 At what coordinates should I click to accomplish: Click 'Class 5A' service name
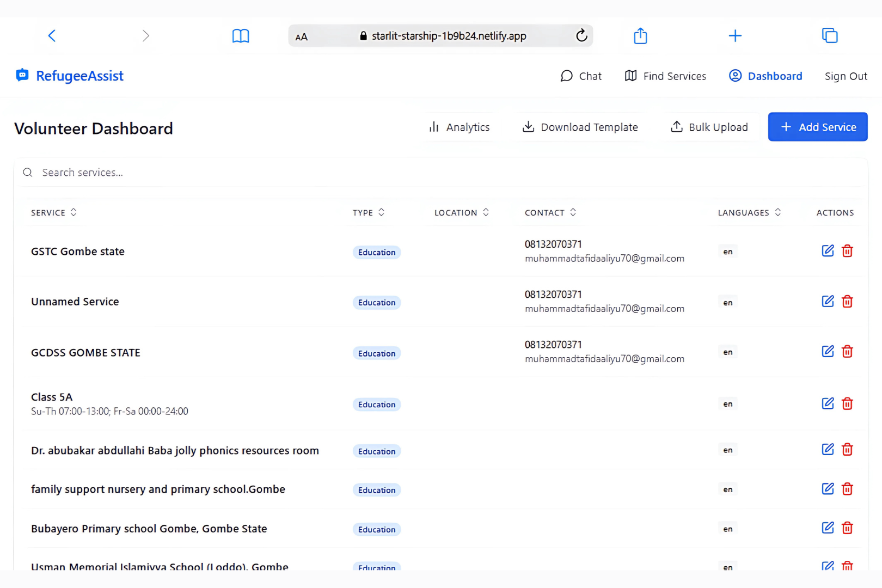tap(52, 397)
